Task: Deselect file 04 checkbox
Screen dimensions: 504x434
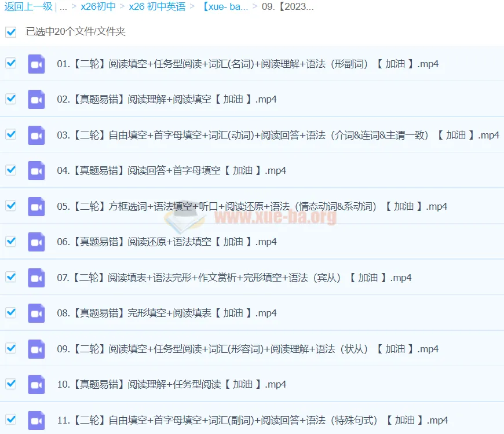Action: 11,169
